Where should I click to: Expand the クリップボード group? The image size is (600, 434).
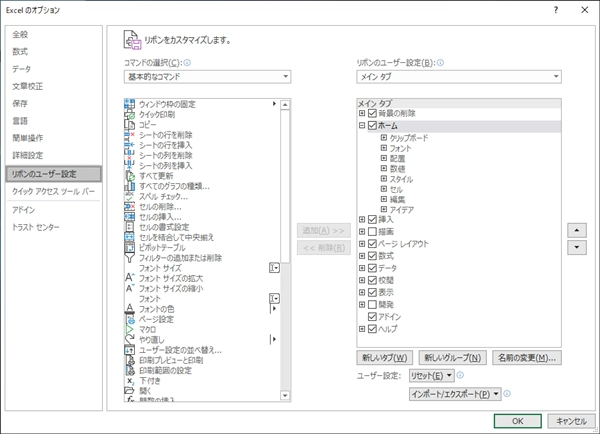click(384, 137)
